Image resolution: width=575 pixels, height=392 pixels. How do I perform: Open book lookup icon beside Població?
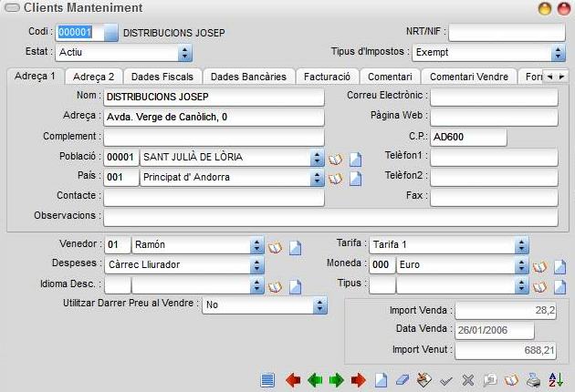point(335,159)
